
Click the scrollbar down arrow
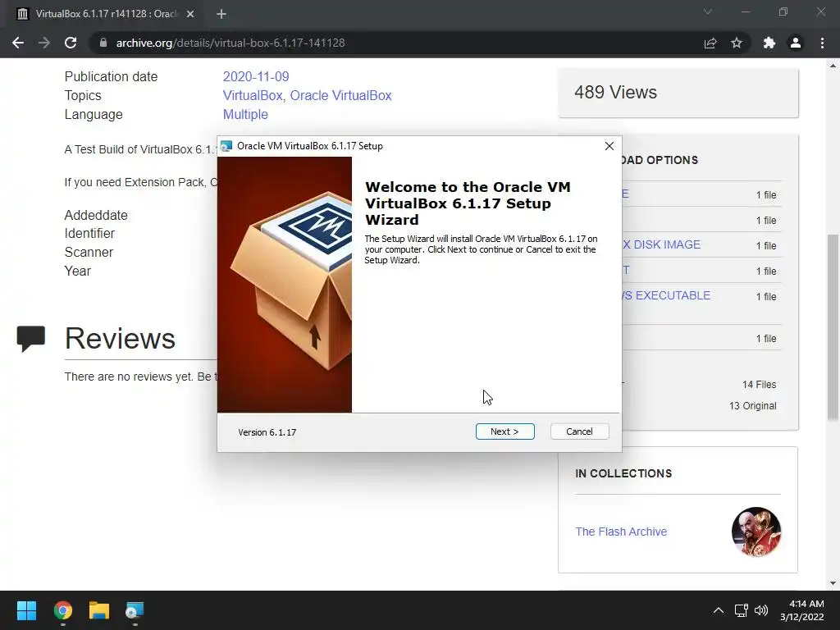833,583
